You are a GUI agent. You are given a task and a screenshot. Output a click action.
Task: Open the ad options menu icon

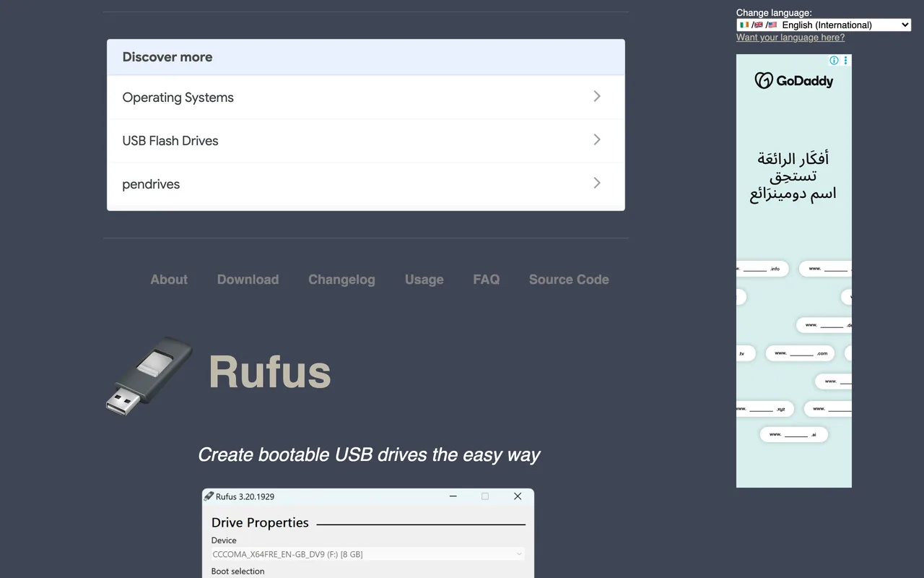pyautogui.click(x=846, y=61)
